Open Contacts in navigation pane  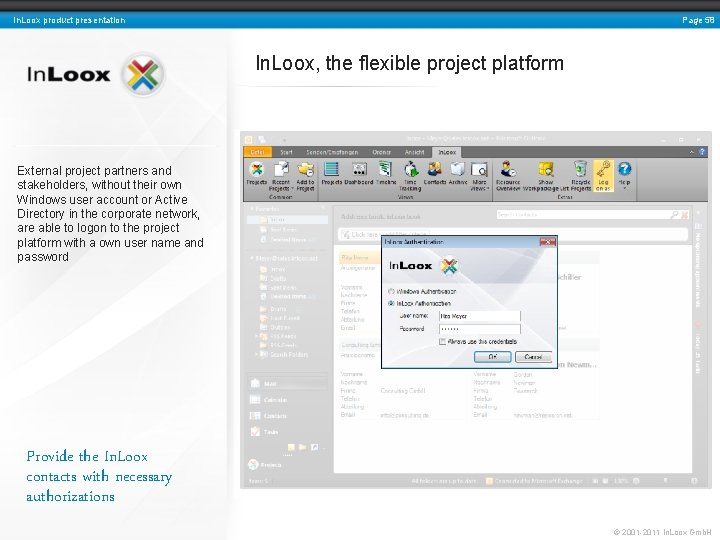click(x=269, y=416)
